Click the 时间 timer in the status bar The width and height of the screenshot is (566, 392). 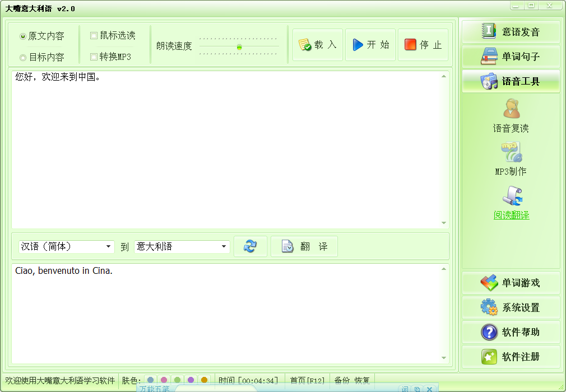[248, 380]
